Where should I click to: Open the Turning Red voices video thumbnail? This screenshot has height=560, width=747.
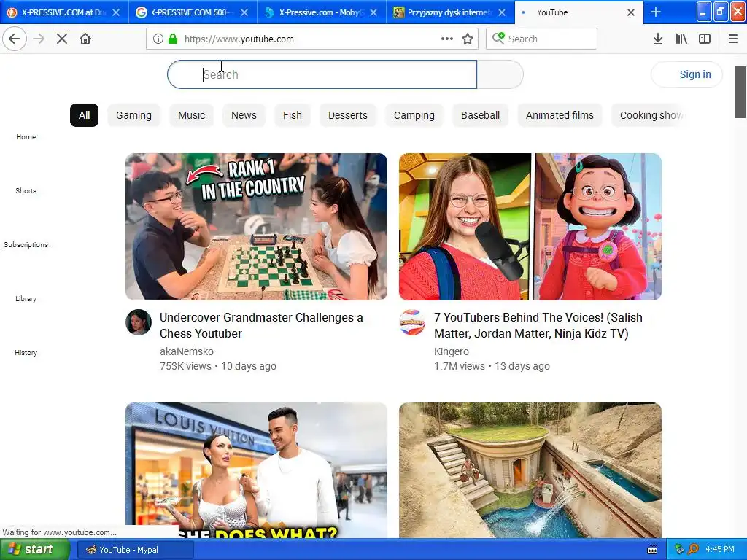(530, 227)
